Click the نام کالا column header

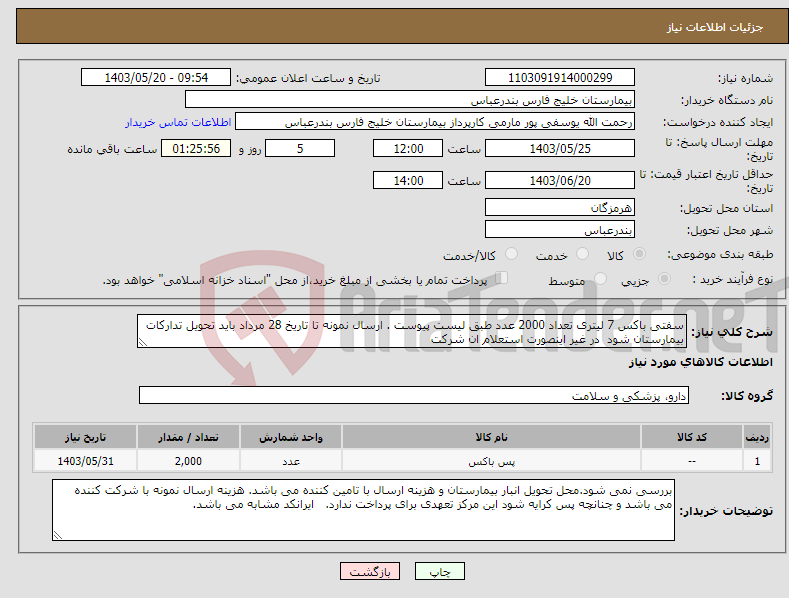(491, 437)
